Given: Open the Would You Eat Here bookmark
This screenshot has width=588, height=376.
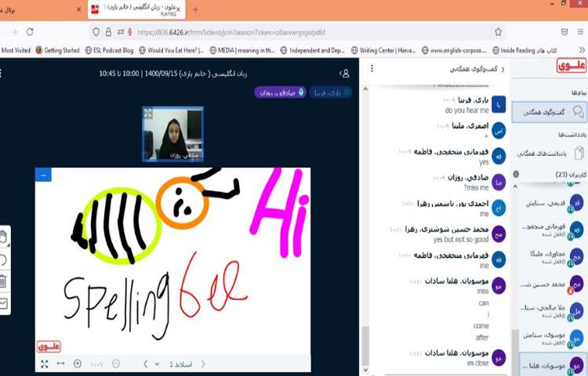Looking at the screenshot, I should point(172,50).
